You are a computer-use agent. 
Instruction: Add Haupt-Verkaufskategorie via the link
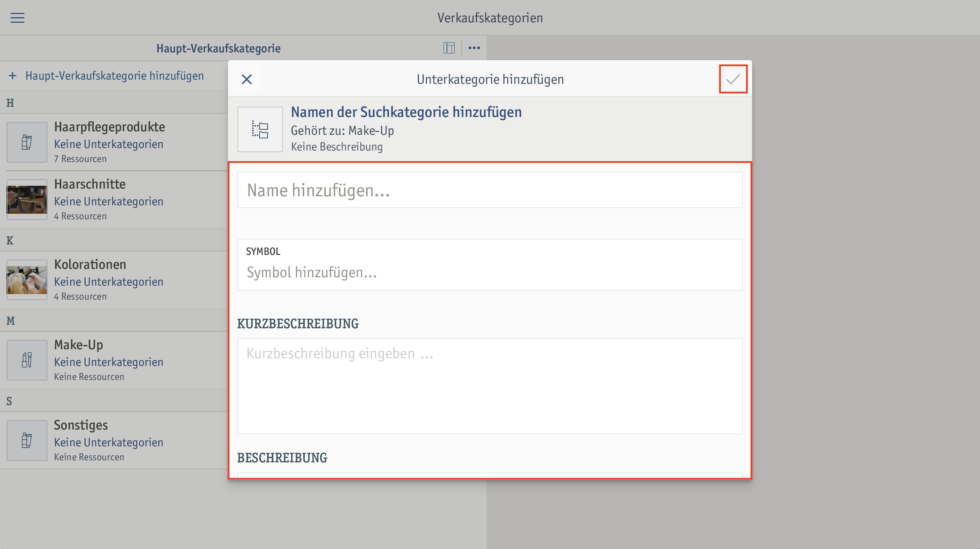point(115,76)
